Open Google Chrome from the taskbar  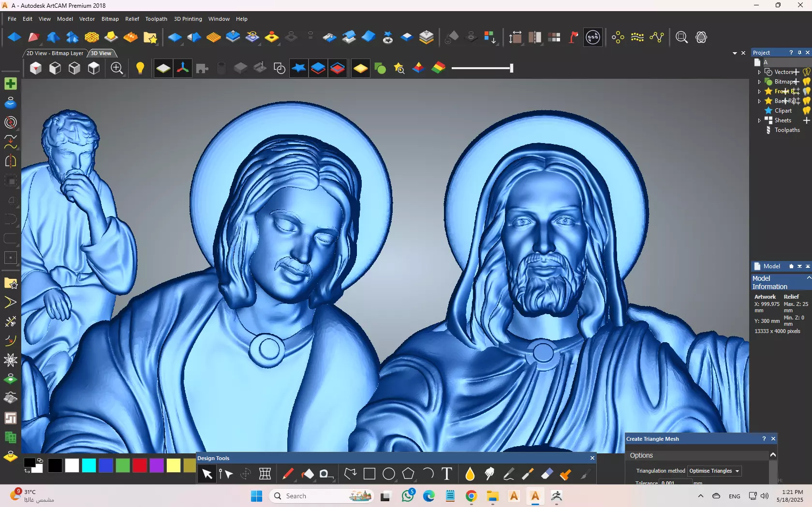[x=472, y=496]
